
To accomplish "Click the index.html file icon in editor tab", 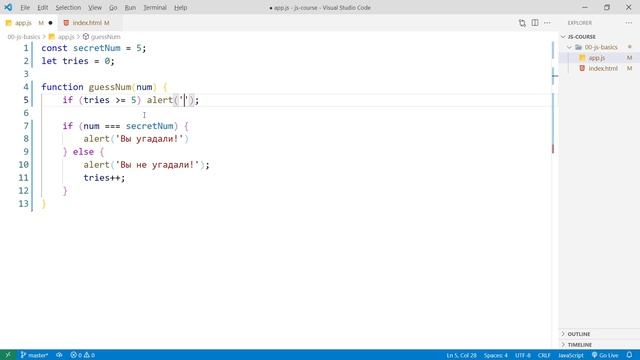I will 66,23.
